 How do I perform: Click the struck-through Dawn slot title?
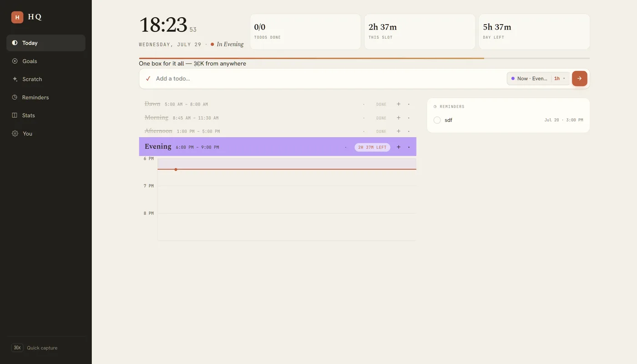152,104
